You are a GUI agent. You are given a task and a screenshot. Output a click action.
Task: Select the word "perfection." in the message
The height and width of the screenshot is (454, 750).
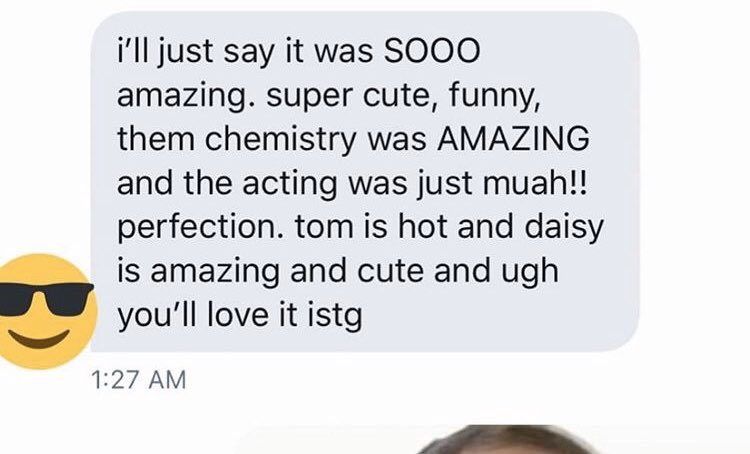point(201,228)
